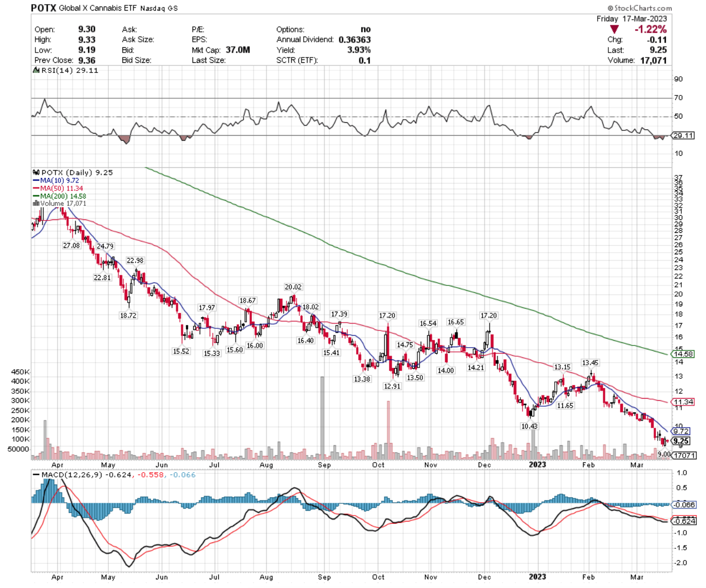
Task: Click the Open 9.30 value
Action: (x=86, y=29)
